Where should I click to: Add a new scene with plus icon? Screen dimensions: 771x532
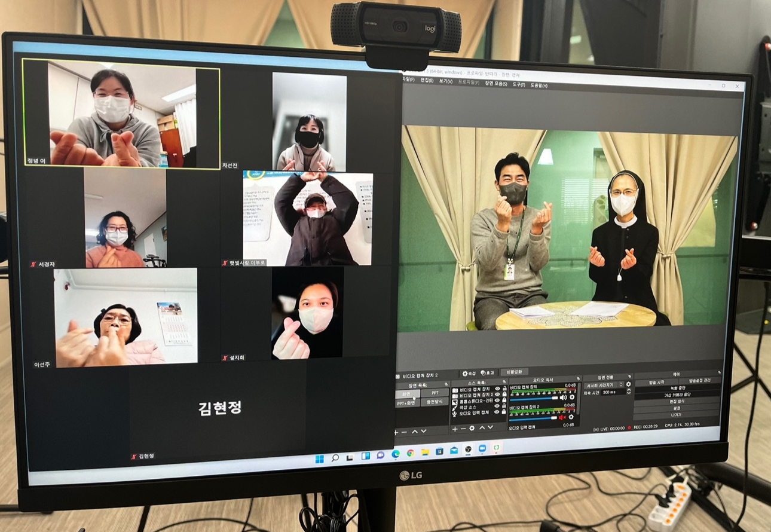tap(396, 432)
